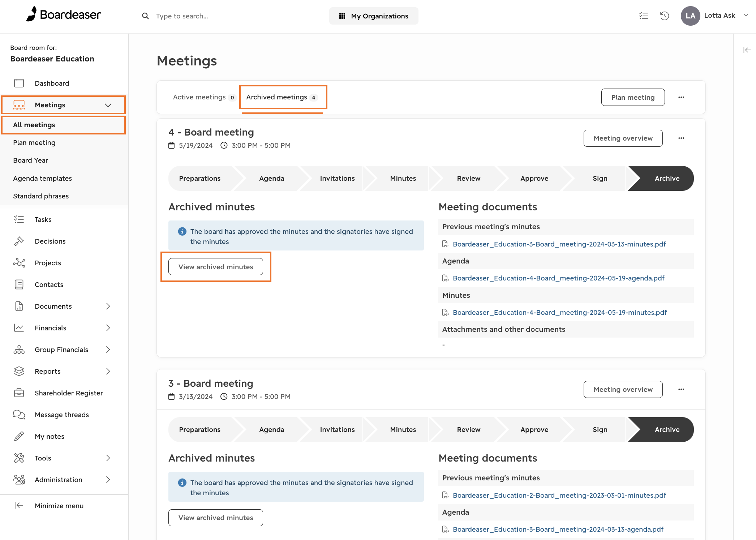The image size is (756, 540).
Task: Click the Contacts book icon
Action: pos(19,284)
